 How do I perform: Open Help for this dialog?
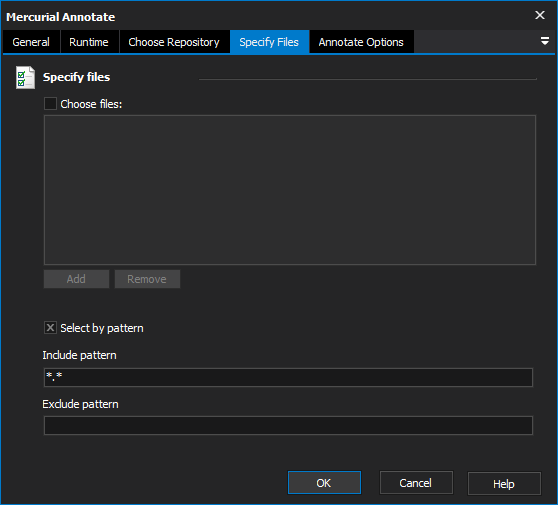pos(504,483)
